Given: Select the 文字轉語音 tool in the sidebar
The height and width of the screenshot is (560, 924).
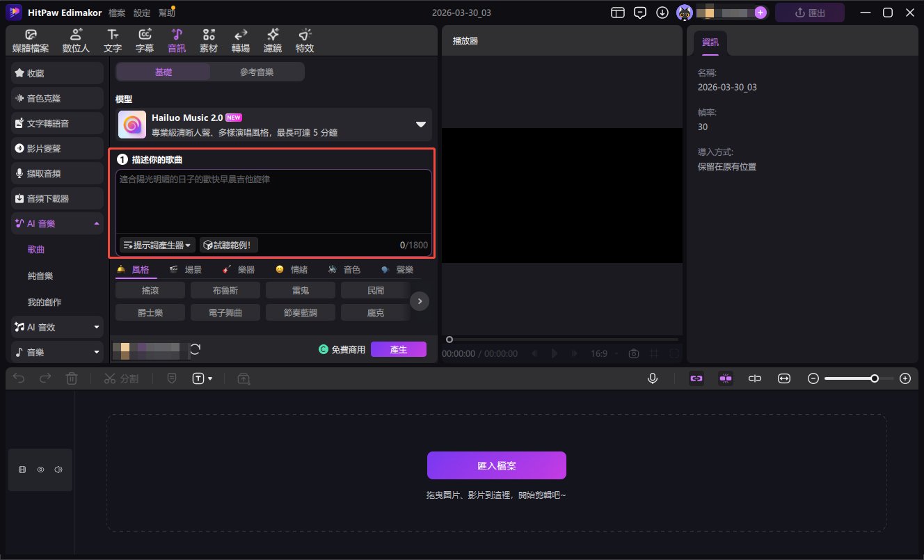Looking at the screenshot, I should [x=56, y=122].
